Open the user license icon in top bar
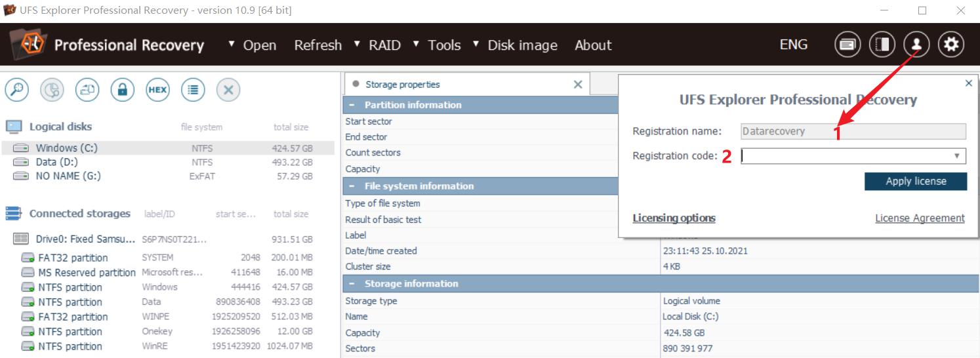Image resolution: width=980 pixels, height=358 pixels. pyautogui.click(x=916, y=45)
